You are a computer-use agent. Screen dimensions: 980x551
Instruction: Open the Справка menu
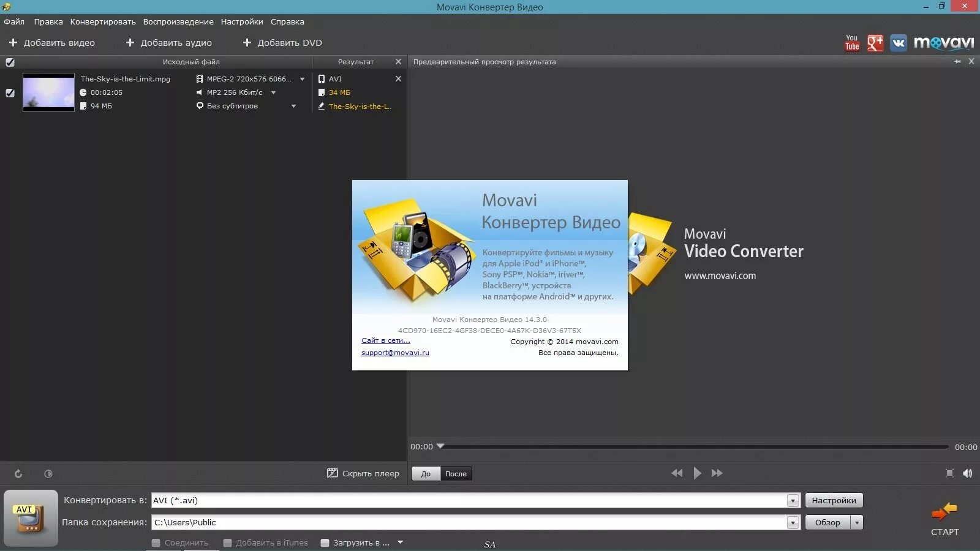pyautogui.click(x=287, y=21)
